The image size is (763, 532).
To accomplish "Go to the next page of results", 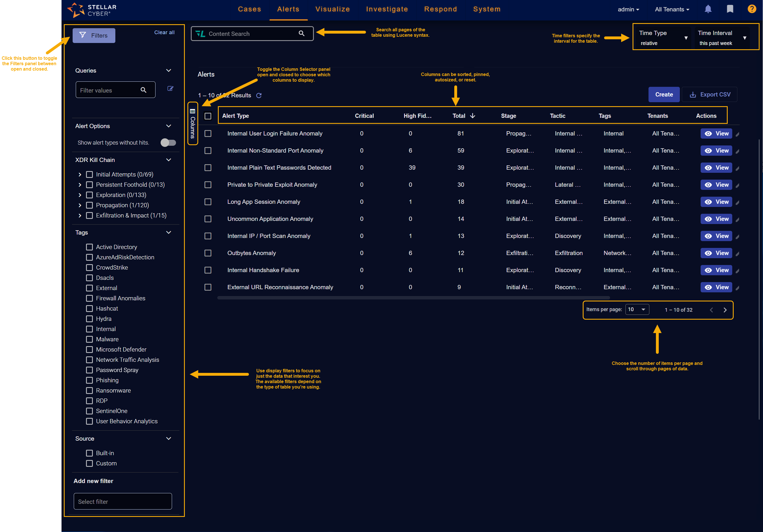I will (725, 310).
